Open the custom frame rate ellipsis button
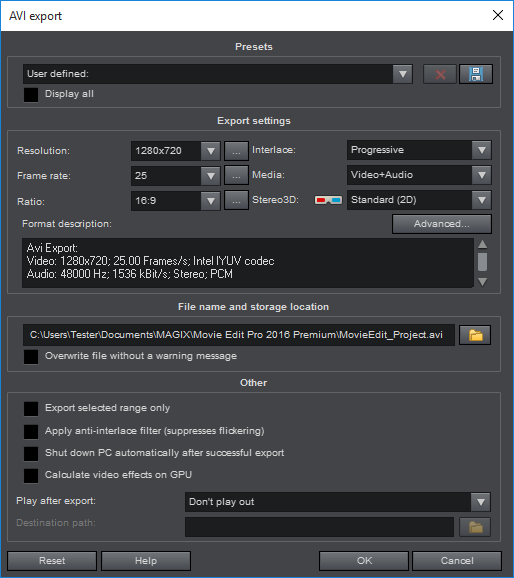514x578 pixels. [236, 176]
